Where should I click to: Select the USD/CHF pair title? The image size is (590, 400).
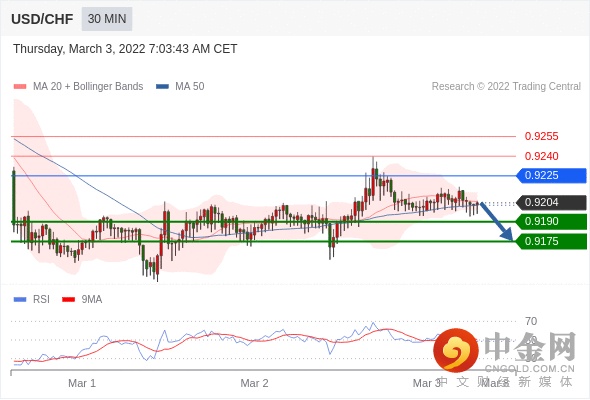(42, 19)
